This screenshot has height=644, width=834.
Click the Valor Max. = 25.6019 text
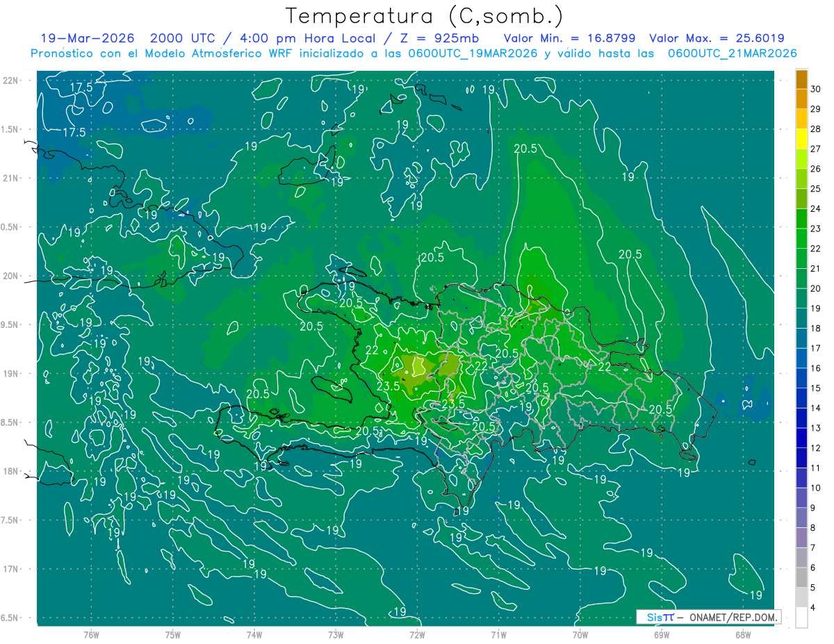[x=717, y=39]
